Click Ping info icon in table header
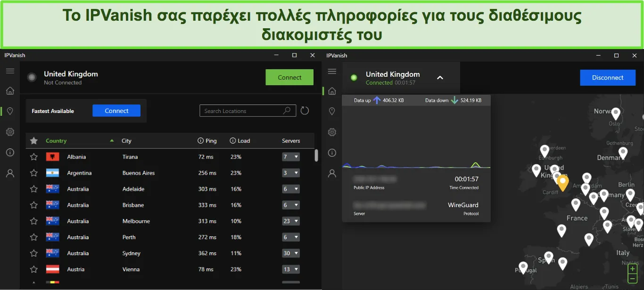Image resolution: width=644 pixels, height=290 pixels. (200, 141)
